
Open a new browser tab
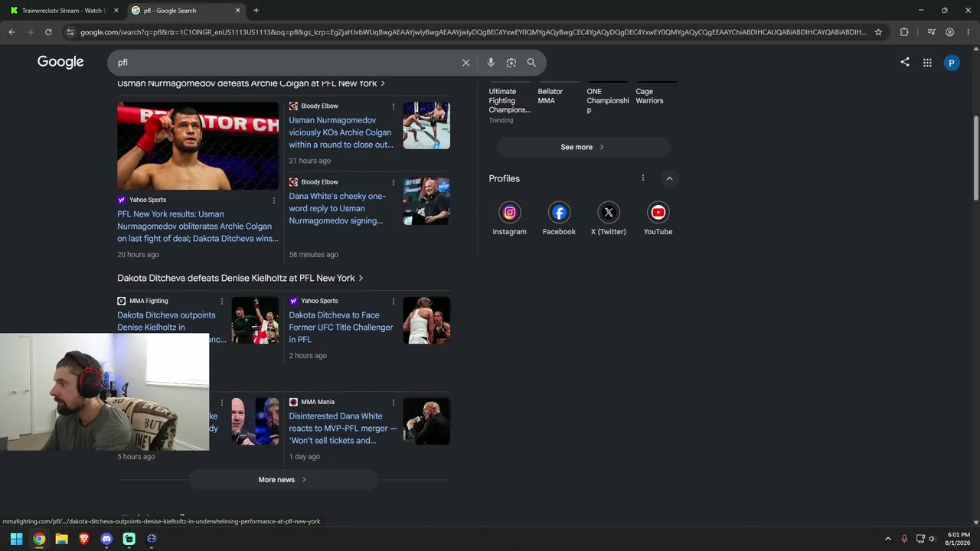[256, 11]
